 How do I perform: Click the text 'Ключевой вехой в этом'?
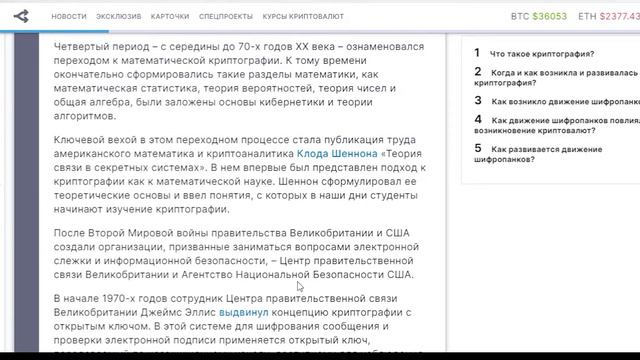[x=114, y=140]
